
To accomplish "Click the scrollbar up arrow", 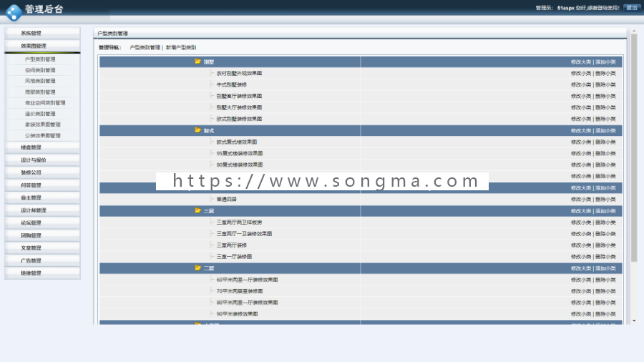I will click(x=634, y=31).
